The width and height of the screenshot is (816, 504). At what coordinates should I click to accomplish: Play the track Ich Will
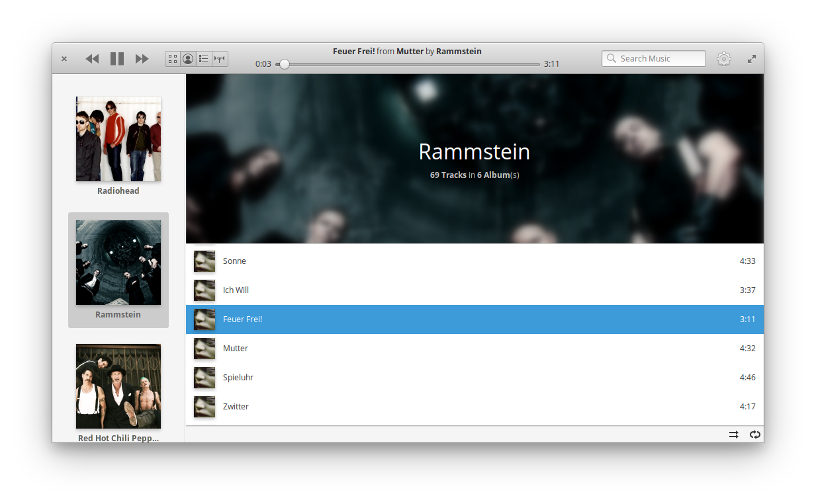[475, 290]
